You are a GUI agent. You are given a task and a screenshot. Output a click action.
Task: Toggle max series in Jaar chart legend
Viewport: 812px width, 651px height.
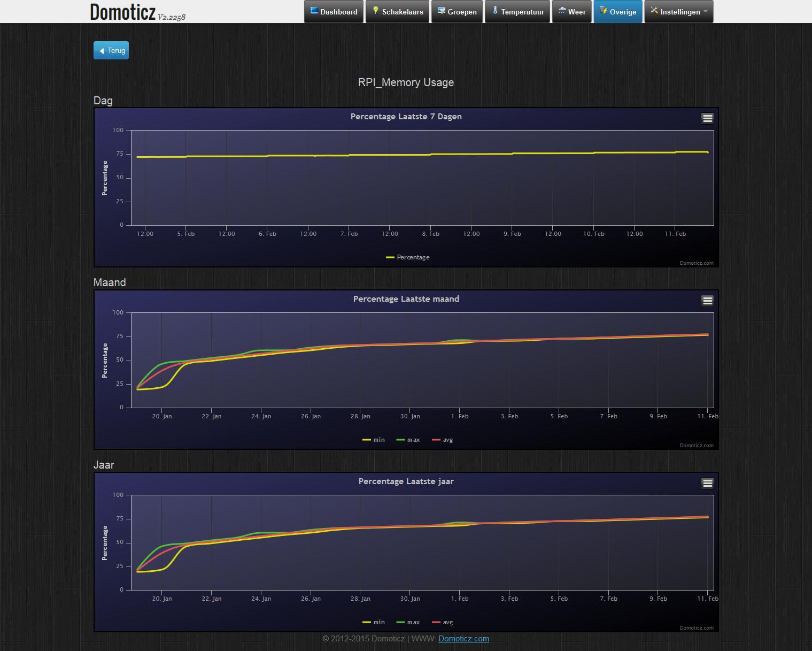(x=408, y=622)
